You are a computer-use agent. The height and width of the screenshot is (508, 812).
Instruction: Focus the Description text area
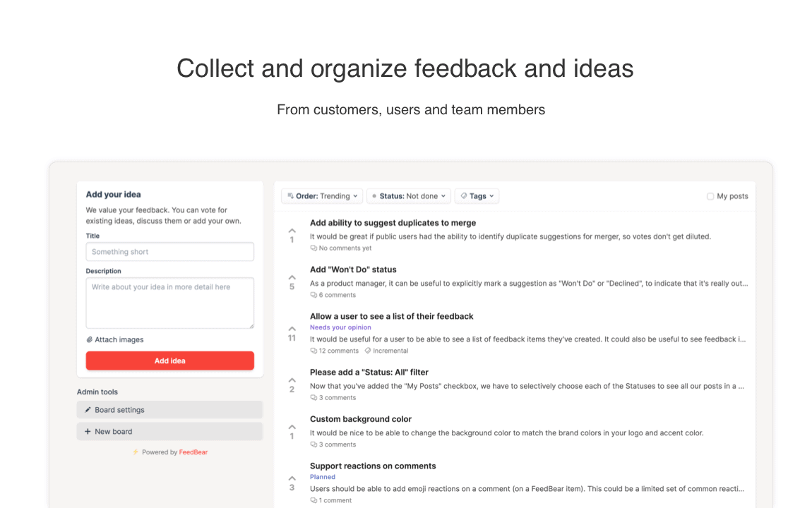point(170,303)
